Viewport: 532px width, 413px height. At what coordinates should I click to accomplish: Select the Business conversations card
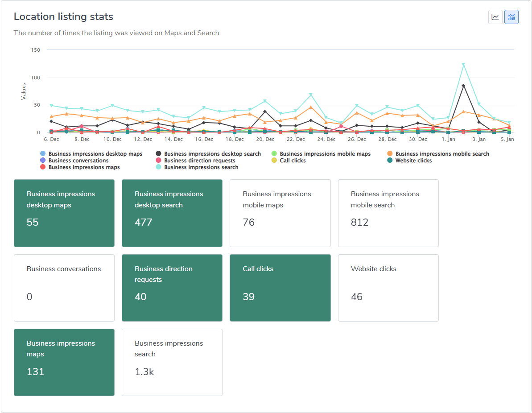(x=64, y=288)
